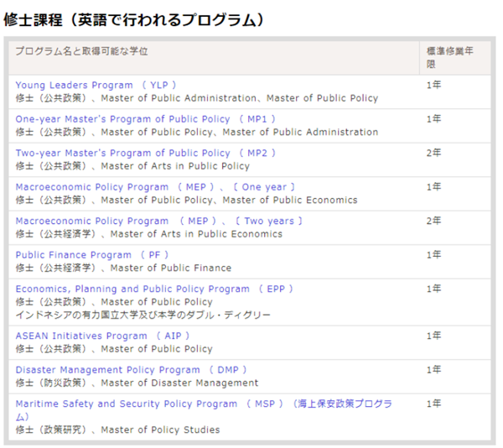Open Two-year Master's Program of Public Policy (MP2)

pos(145,153)
